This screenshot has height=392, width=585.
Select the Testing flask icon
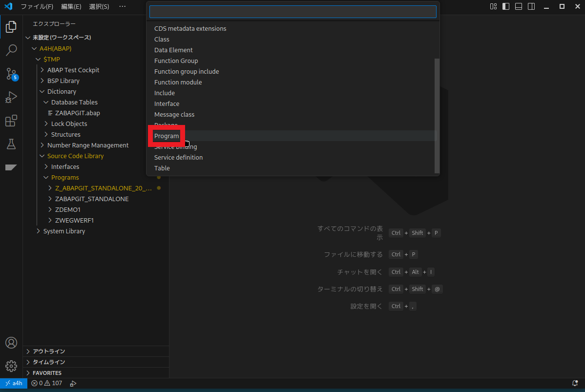pyautogui.click(x=11, y=144)
